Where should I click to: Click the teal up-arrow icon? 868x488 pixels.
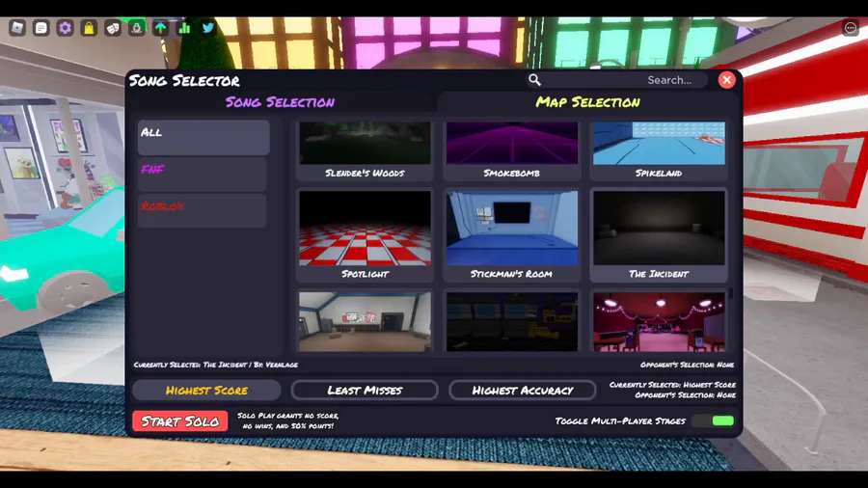160,28
